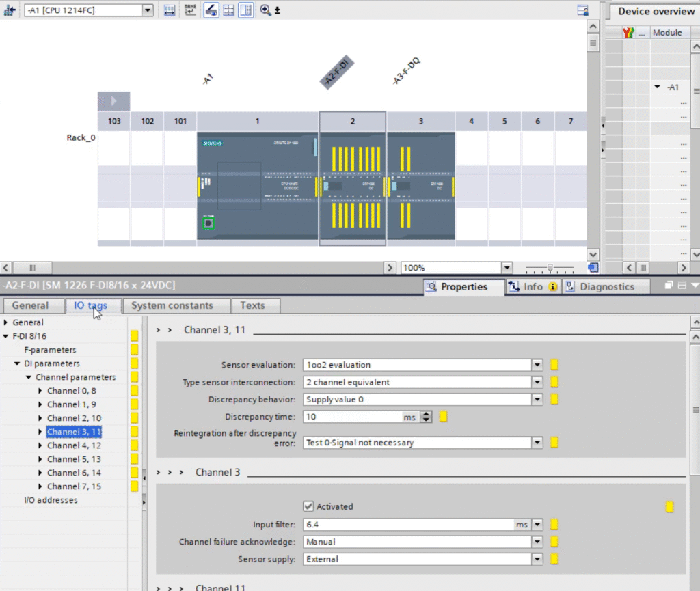Open the Discrepancy behavior dropdown
This screenshot has height=591, width=700.
(537, 399)
